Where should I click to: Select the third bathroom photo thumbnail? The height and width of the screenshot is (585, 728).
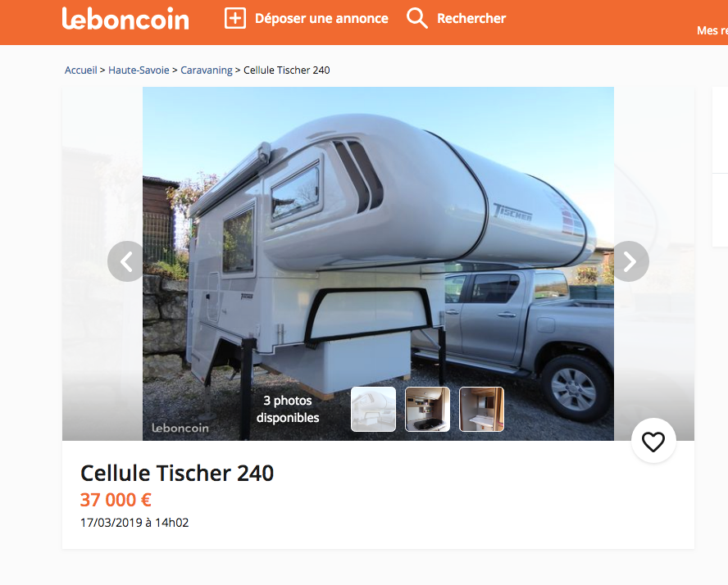coord(481,409)
